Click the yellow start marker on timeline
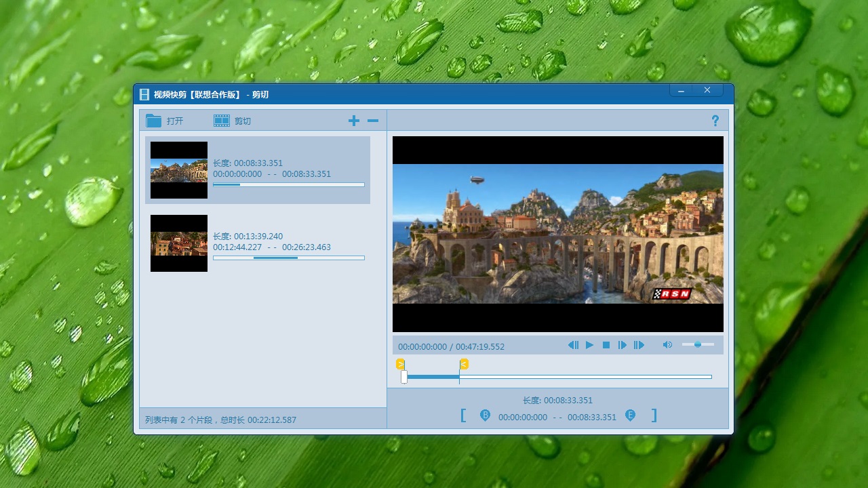 click(401, 364)
